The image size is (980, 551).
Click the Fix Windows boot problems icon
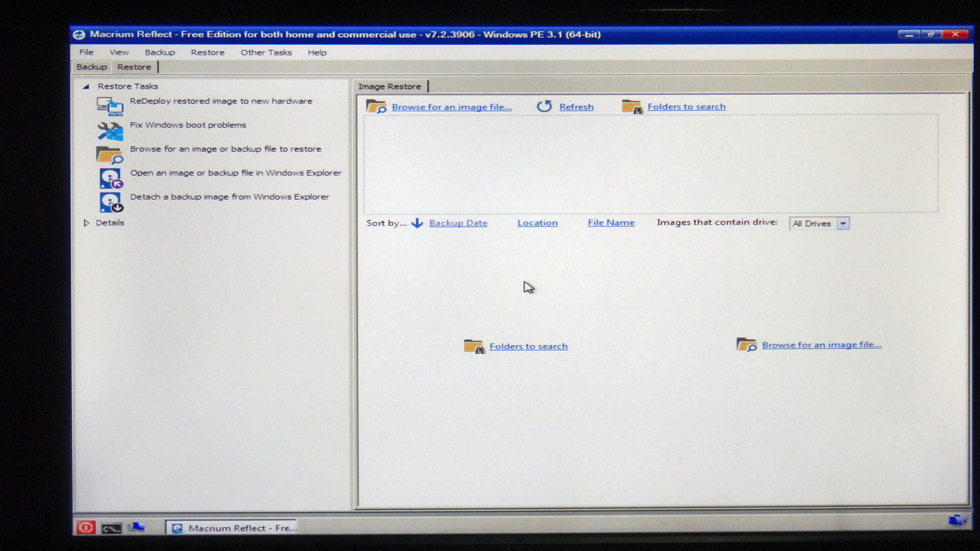point(110,131)
